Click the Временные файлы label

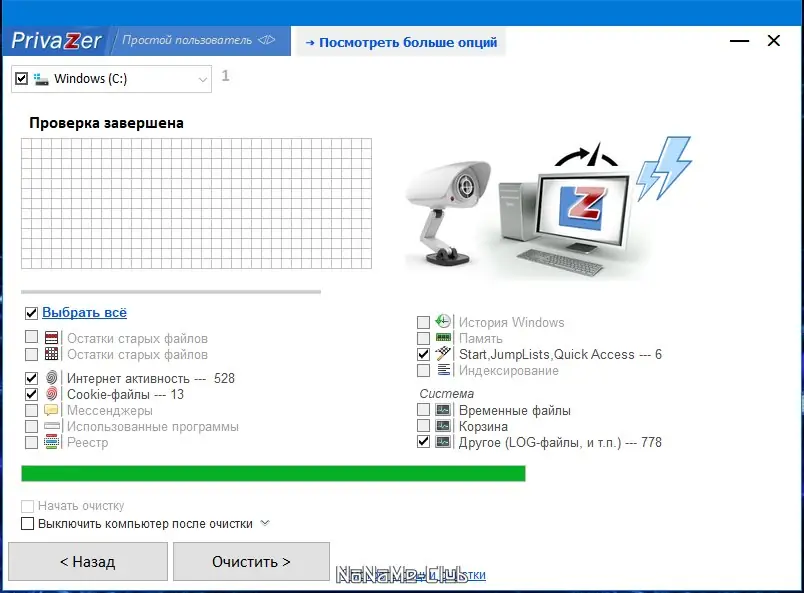pyautogui.click(x=514, y=410)
